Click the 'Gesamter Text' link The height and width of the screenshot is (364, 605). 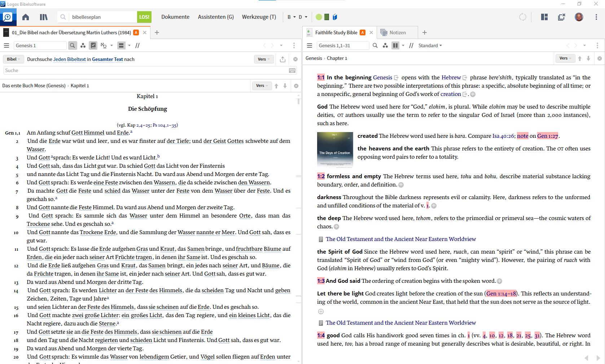[x=108, y=59]
